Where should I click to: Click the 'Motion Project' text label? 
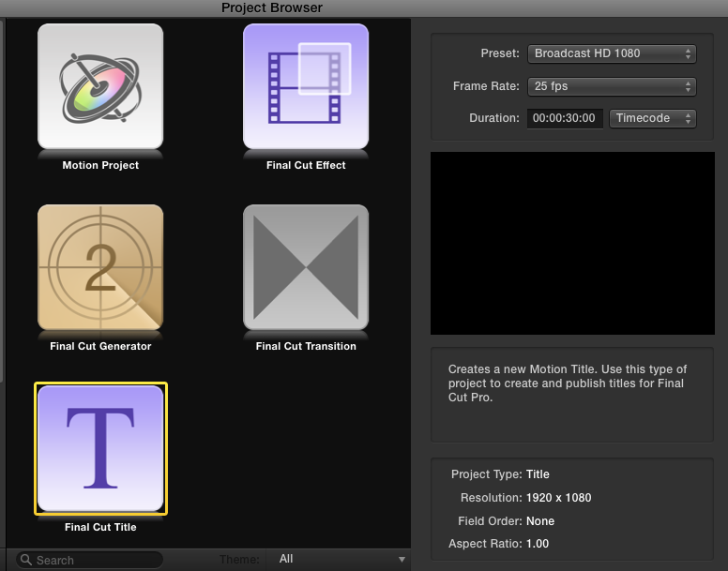coord(100,165)
